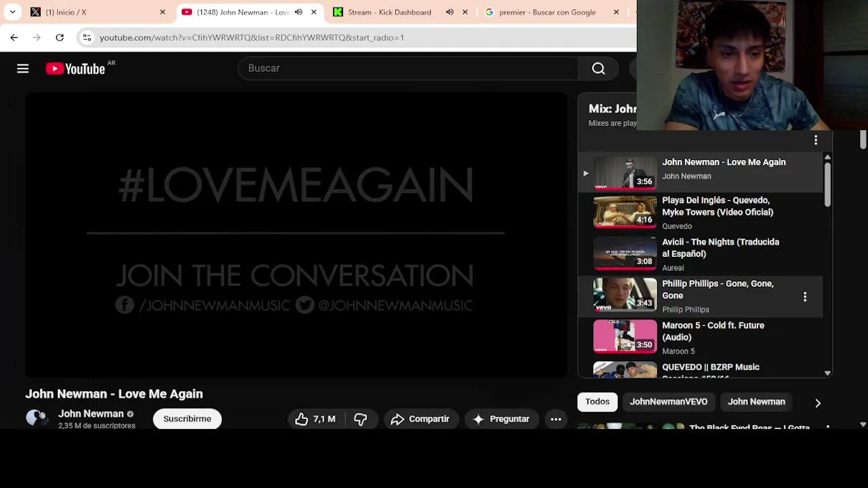The image size is (868, 488).
Task: Open Avicii - The Nights thumbnail
Action: point(625,254)
